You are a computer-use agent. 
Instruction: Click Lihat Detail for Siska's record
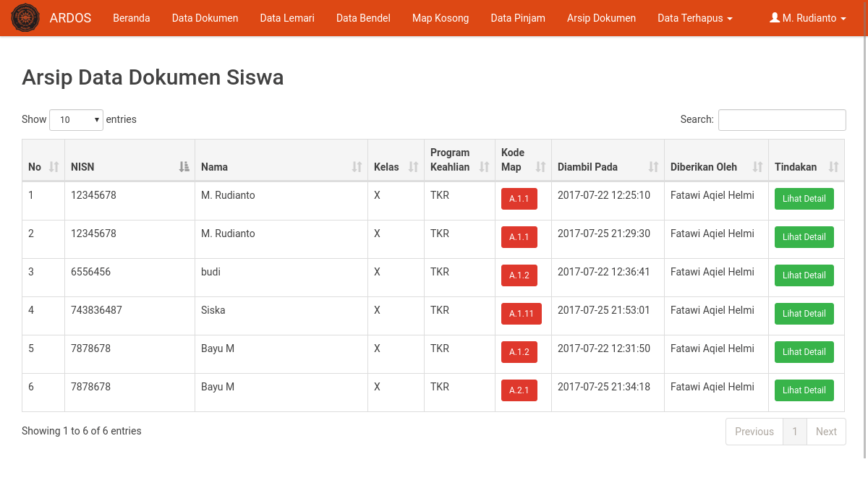click(x=804, y=313)
